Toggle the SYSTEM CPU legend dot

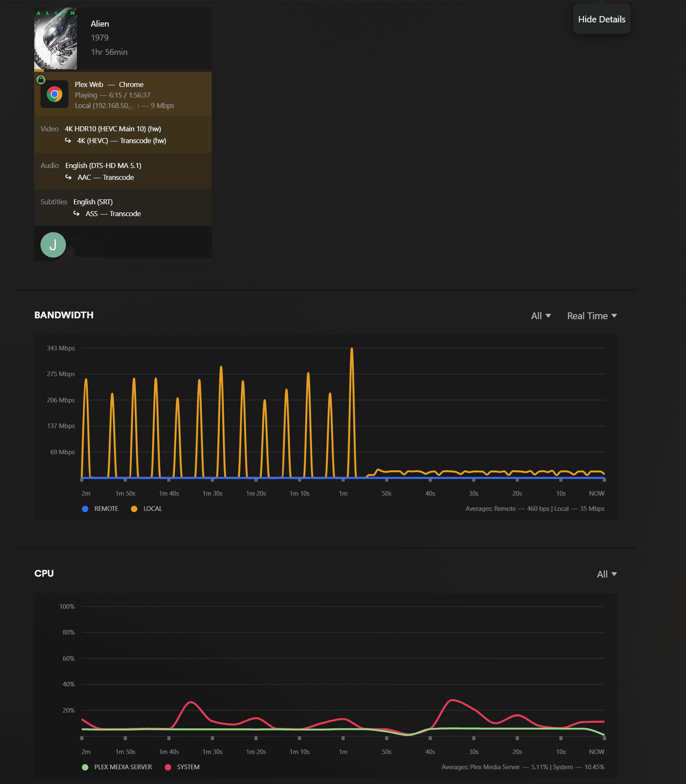[x=168, y=767]
